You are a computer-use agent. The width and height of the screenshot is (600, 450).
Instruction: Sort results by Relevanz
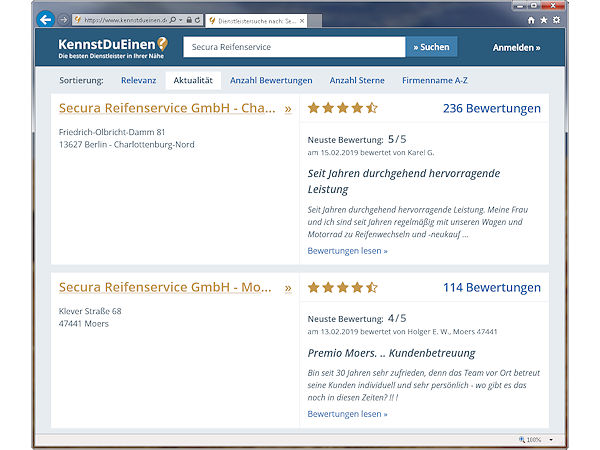pos(139,80)
